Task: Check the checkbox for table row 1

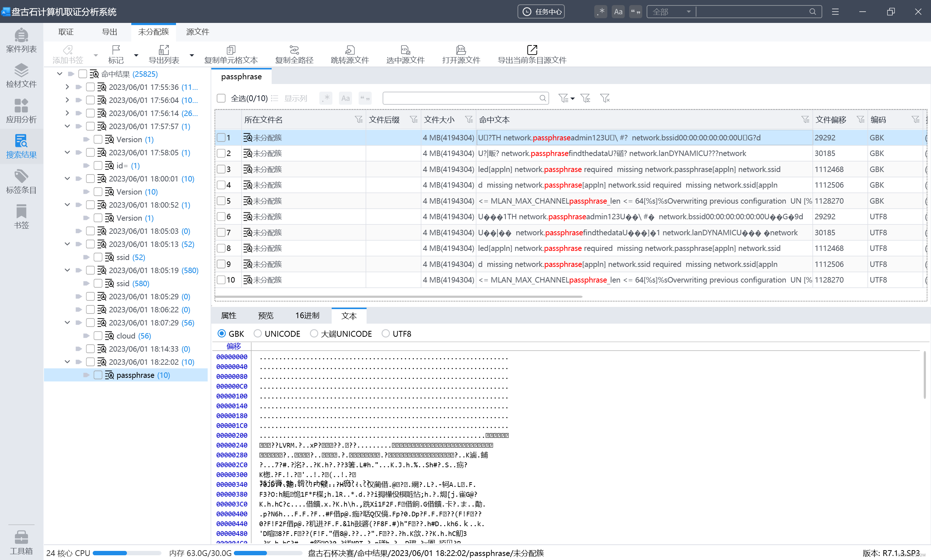Action: point(221,138)
